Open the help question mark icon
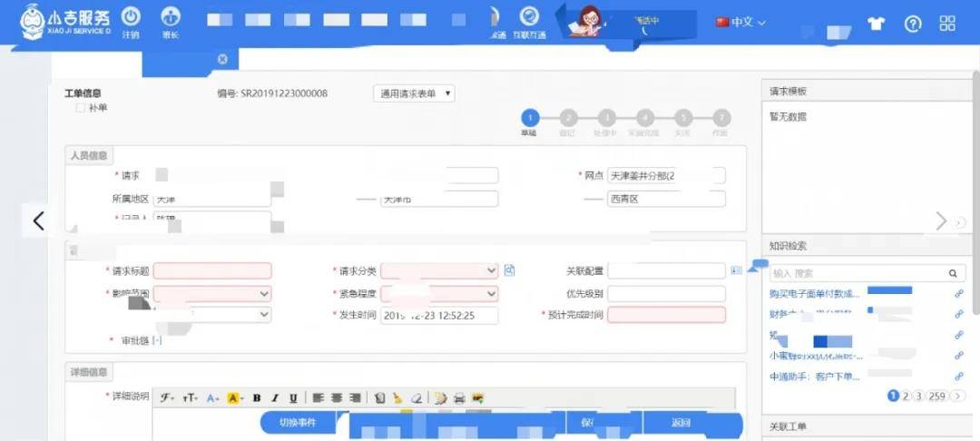The width and height of the screenshot is (980, 441). pyautogui.click(x=913, y=24)
